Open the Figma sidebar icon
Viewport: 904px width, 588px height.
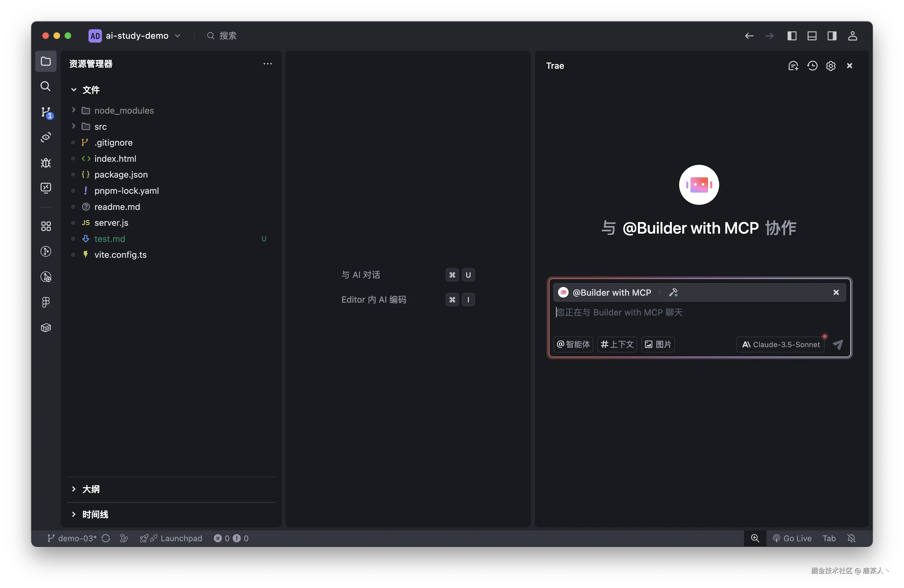[x=46, y=302]
